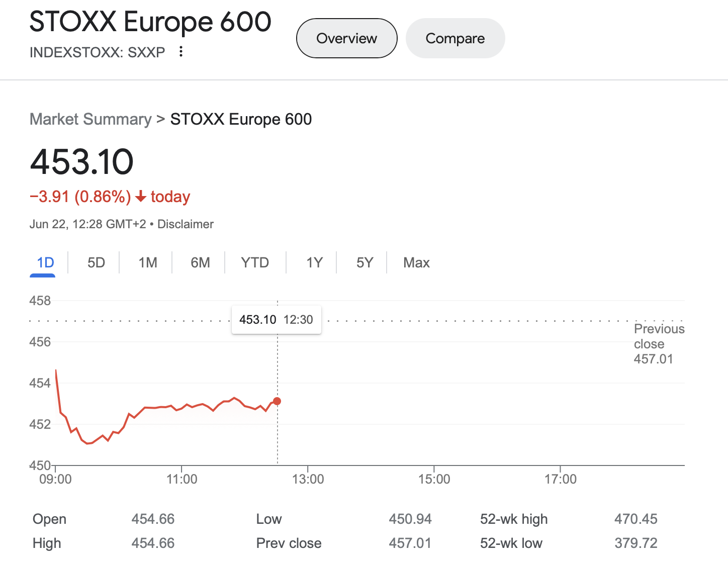Follow the Market Summary breadcrumb link
Screen dimensions: 728x561
(90, 119)
